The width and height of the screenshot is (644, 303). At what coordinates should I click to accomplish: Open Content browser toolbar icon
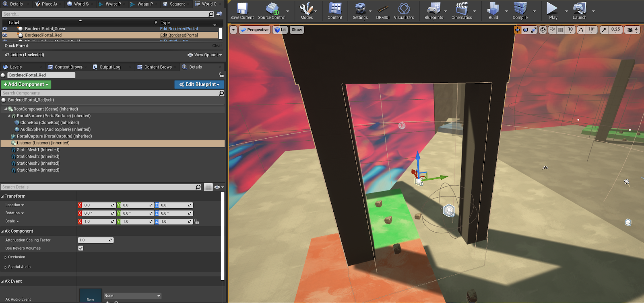(x=335, y=11)
